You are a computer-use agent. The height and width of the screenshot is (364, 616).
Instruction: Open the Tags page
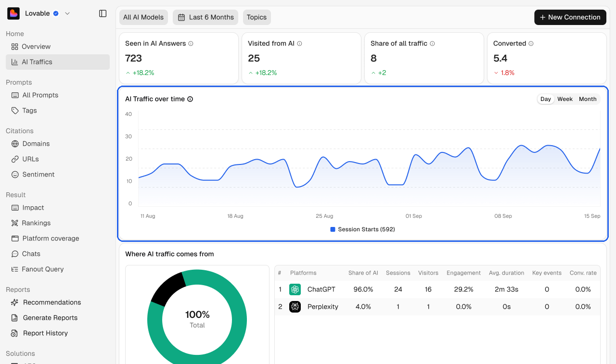[58, 111]
